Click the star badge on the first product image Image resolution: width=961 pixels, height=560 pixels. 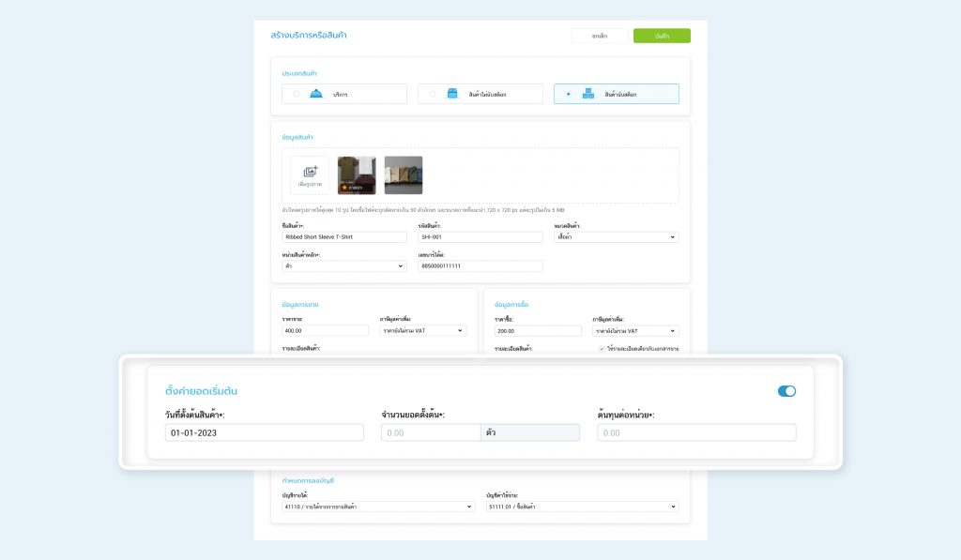click(x=344, y=188)
